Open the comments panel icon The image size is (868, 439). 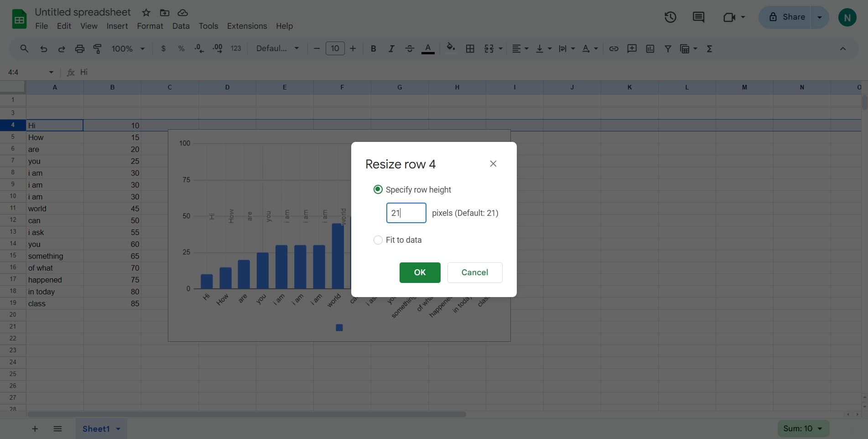click(698, 17)
